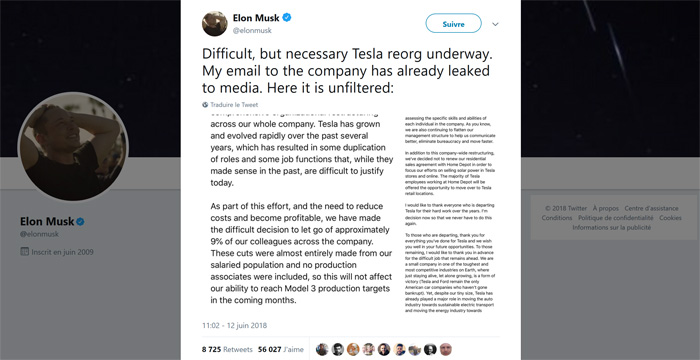Click the calendar icon beside Inscrit en juin 2009
This screenshot has height=360, width=700.
(x=25, y=251)
